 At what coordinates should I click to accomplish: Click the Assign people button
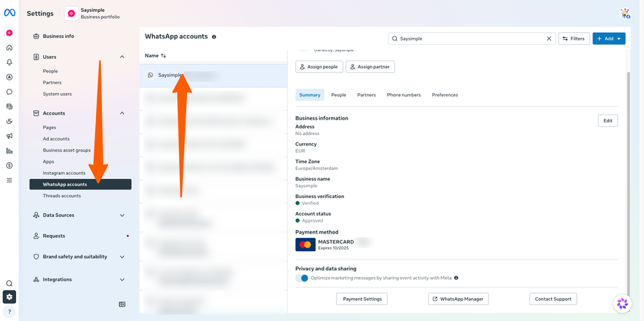(x=319, y=67)
